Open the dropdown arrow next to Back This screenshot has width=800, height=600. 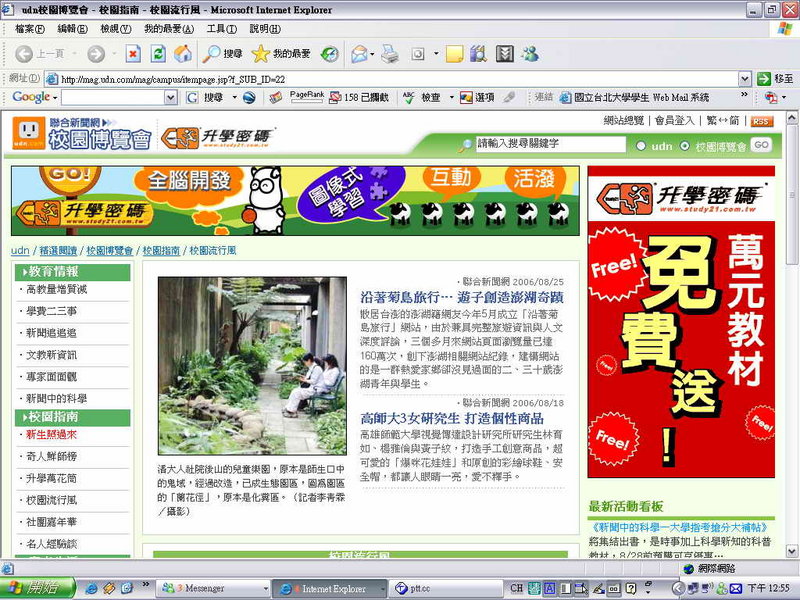coord(74,54)
